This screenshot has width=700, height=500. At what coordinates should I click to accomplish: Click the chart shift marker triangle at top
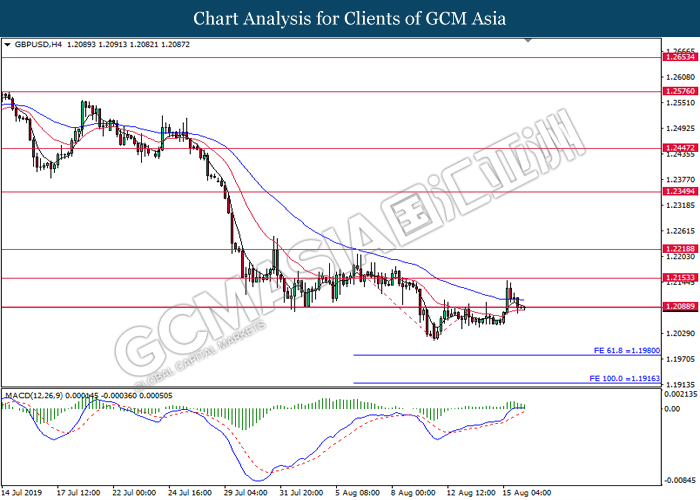click(x=528, y=40)
